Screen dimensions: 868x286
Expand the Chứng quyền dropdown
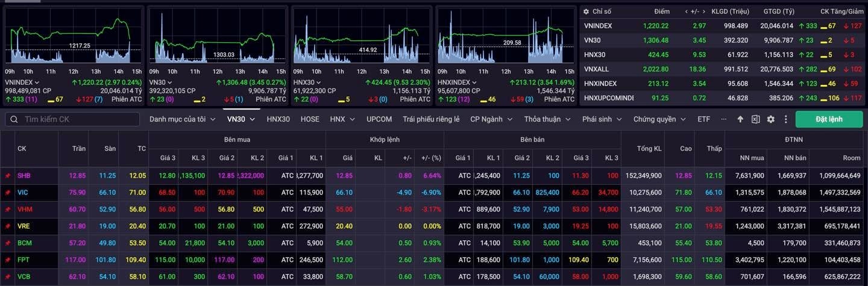(659, 119)
